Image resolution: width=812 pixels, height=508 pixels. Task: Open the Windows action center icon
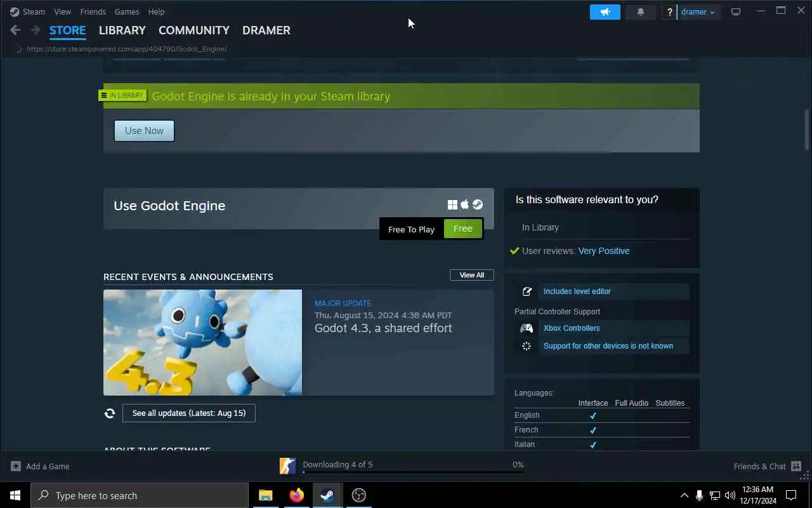[791, 495]
